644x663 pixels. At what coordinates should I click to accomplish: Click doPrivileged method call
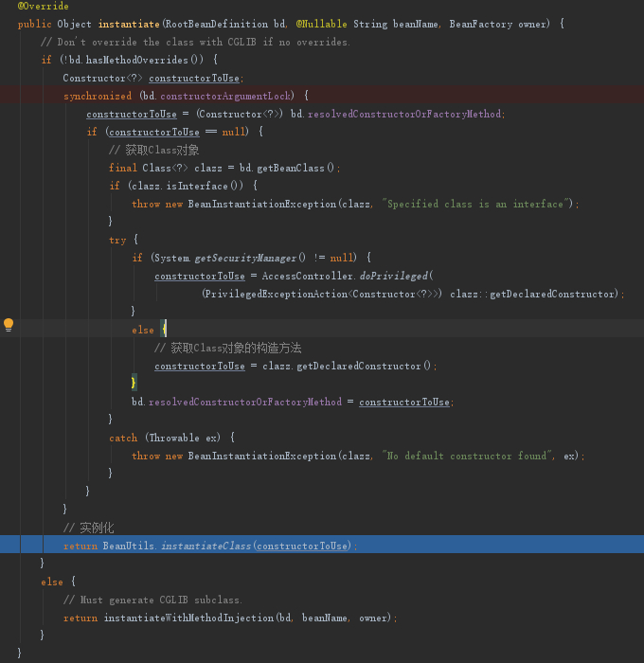(x=394, y=277)
